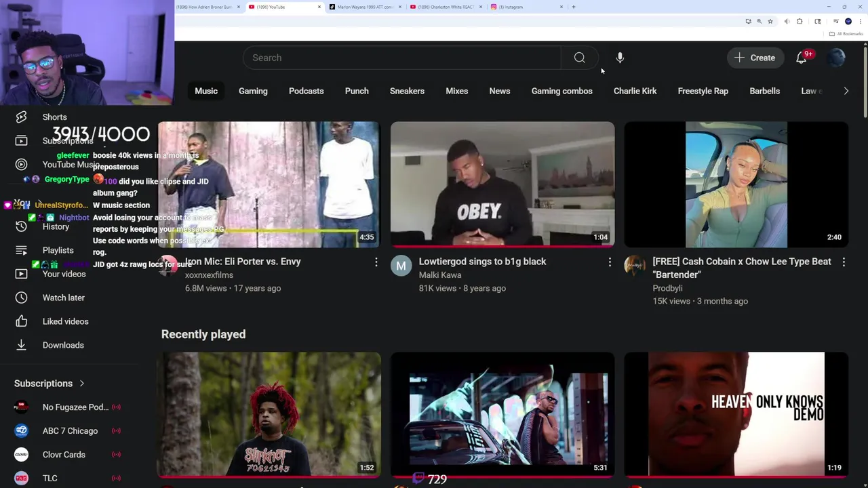Select the Charlie Kirk chip
Screen dimensions: 868x488
tap(635, 91)
